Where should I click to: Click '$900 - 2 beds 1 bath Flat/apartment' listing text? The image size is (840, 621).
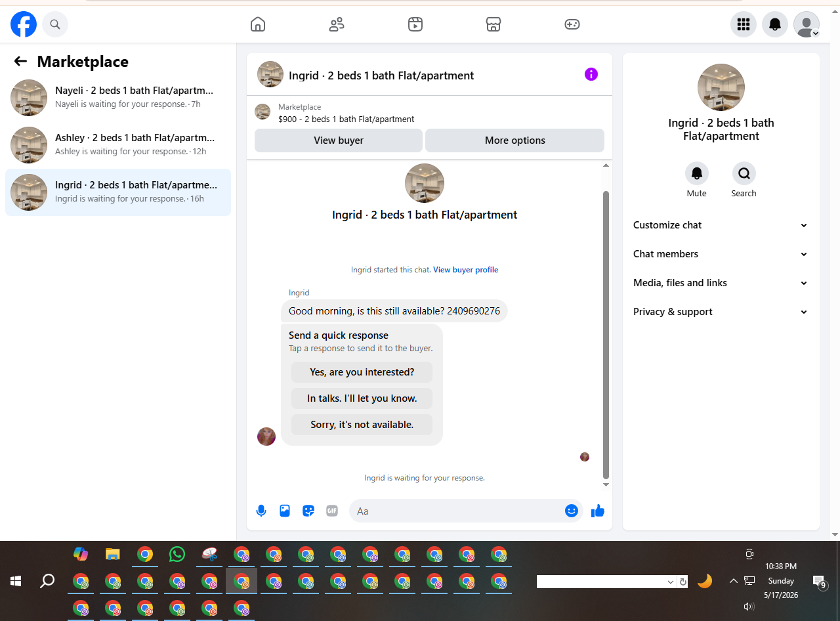pyautogui.click(x=346, y=119)
